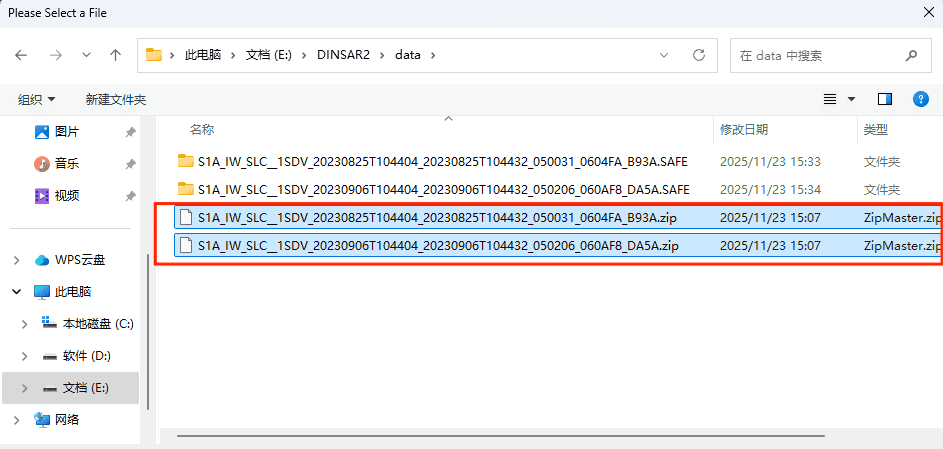Viewport: 943px width, 449px height.
Task: Click date 2025/11/23 15:33
Action: point(770,162)
